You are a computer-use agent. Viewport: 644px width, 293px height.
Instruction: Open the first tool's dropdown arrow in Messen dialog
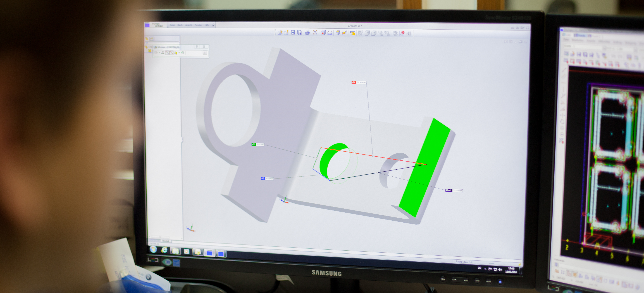pyautogui.click(x=159, y=53)
